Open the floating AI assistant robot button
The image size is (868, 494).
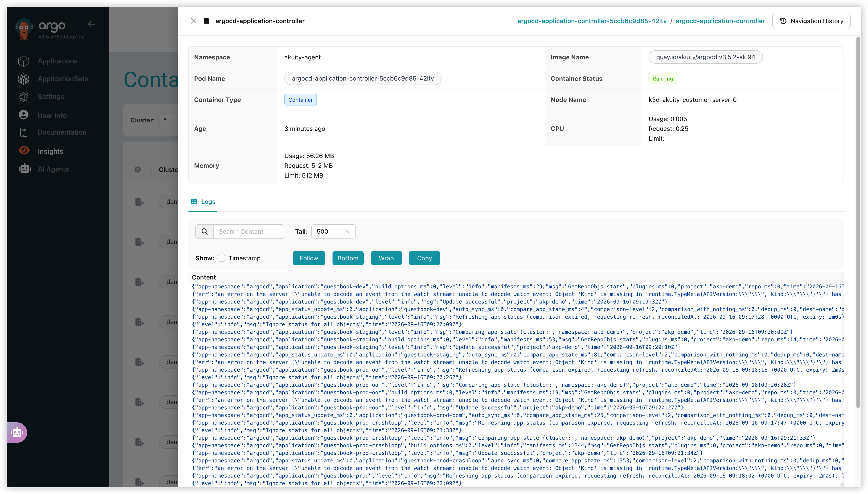[17, 433]
